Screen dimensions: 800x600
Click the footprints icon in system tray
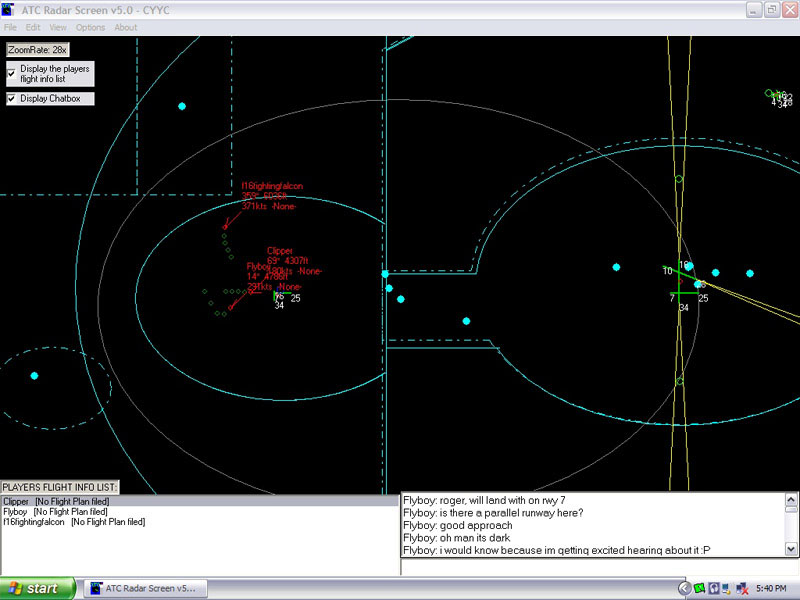coord(715,588)
